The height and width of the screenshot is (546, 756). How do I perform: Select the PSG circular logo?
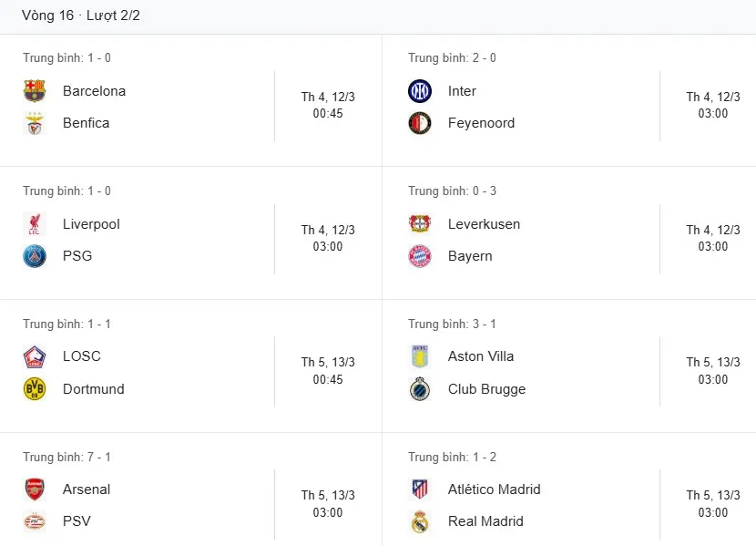click(x=35, y=256)
